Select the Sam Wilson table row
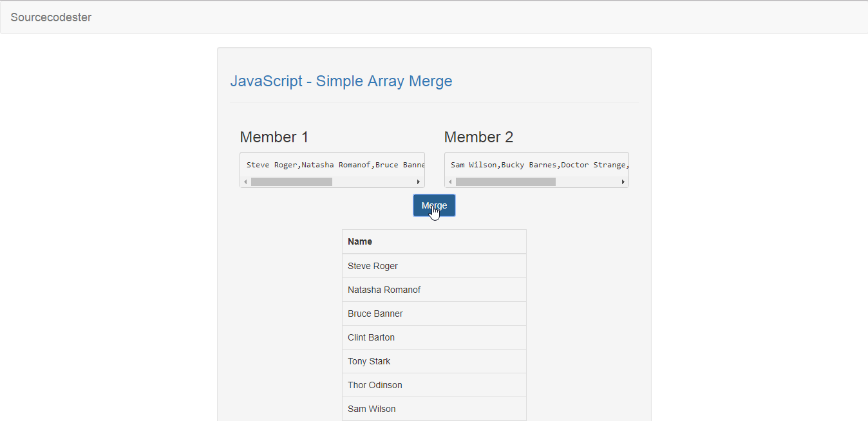The width and height of the screenshot is (868, 421). click(x=434, y=409)
